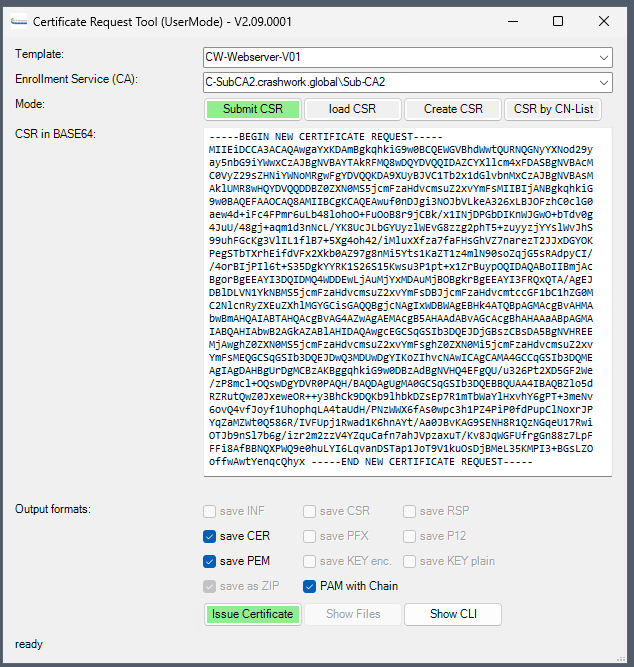The width and height of the screenshot is (634, 667).
Task: Click the 'Output formats:' label
Action: pos(53,509)
